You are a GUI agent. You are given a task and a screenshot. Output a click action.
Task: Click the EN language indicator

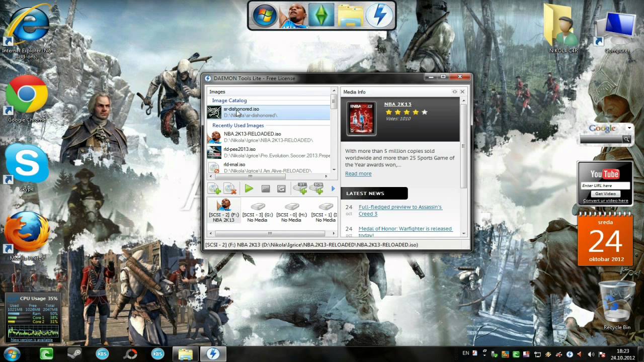[466, 353]
